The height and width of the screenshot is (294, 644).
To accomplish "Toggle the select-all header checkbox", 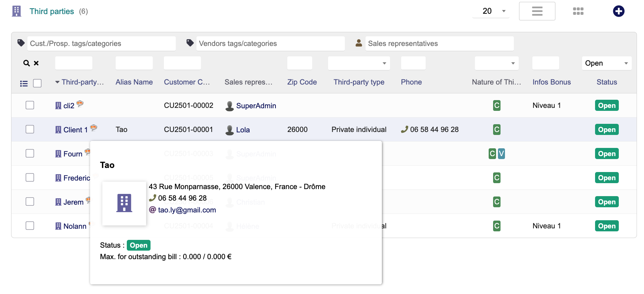I will coord(37,83).
